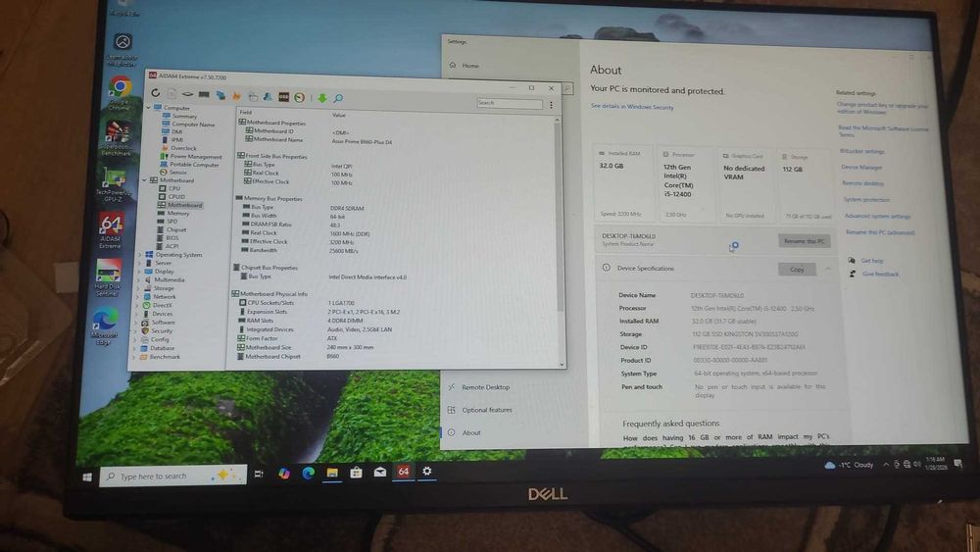The width and height of the screenshot is (980, 552).
Task: Click the AIDA64 vertical scrollbar
Action: point(560,240)
